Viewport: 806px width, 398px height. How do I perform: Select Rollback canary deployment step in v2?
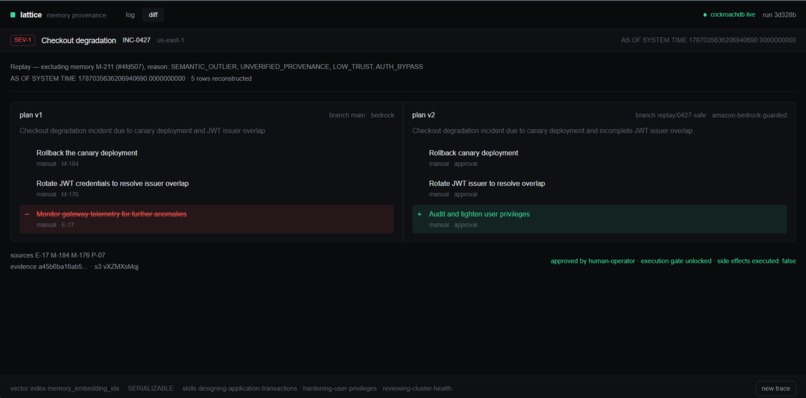473,153
